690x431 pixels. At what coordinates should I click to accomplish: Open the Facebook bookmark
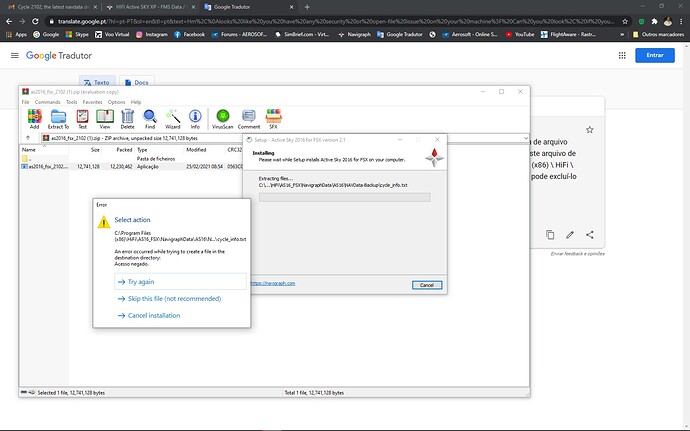[x=189, y=34]
